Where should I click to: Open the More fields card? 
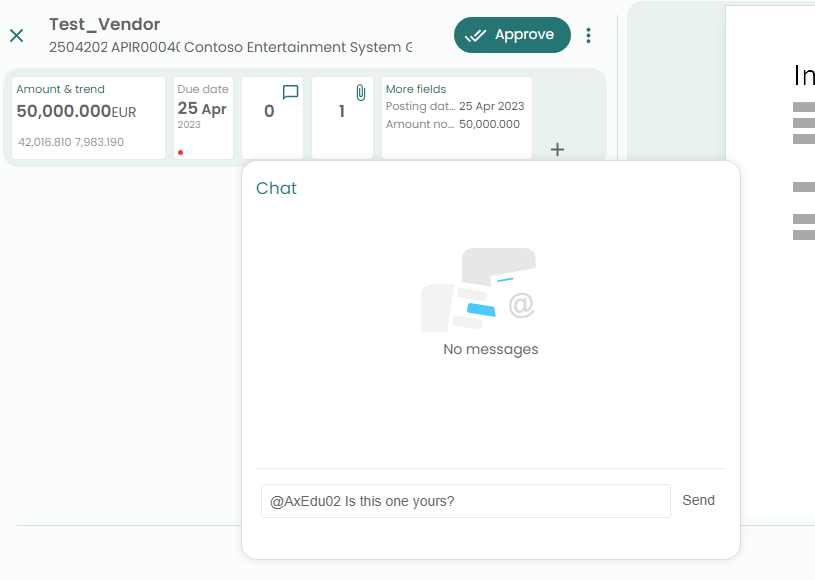coord(456,118)
